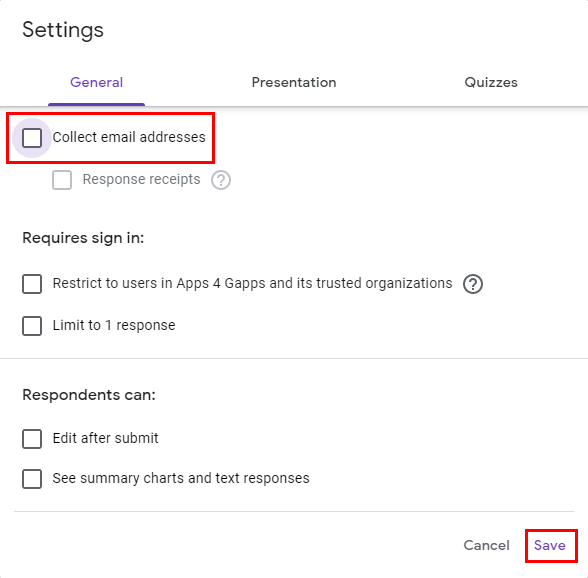Click the Cancel button
The height and width of the screenshot is (578, 588).
tap(486, 545)
